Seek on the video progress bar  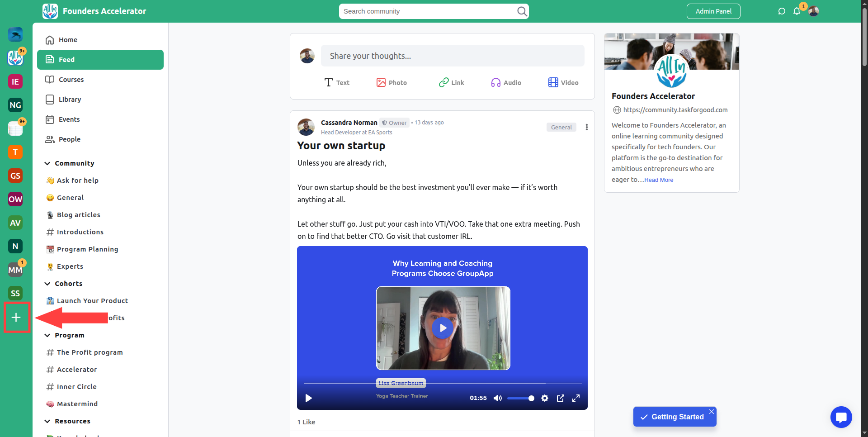443,383
